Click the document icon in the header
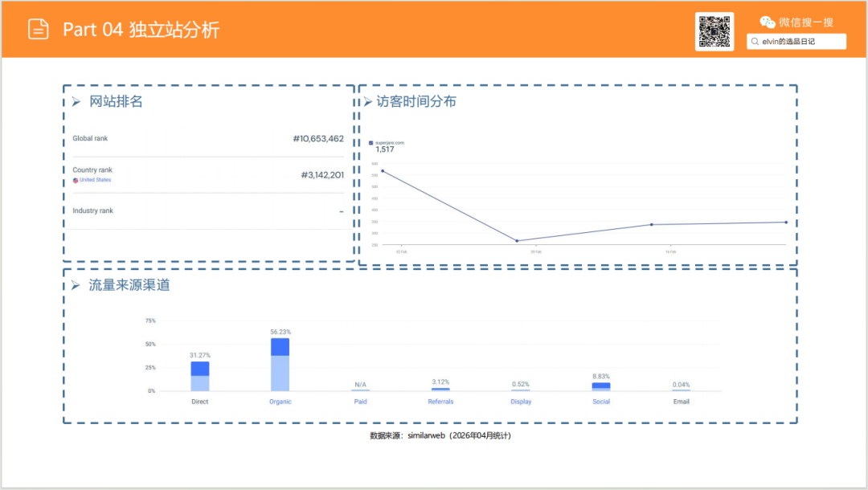This screenshot has width=868, height=490. 38,29
